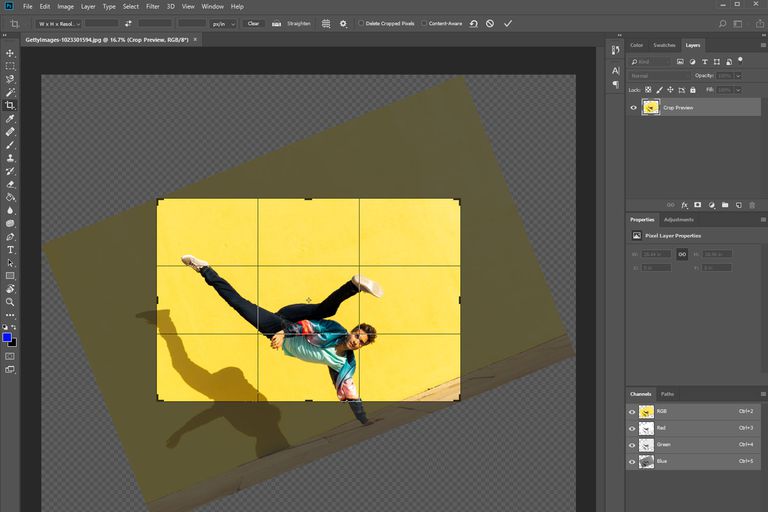Select the Eyedropper tool

coord(10,119)
